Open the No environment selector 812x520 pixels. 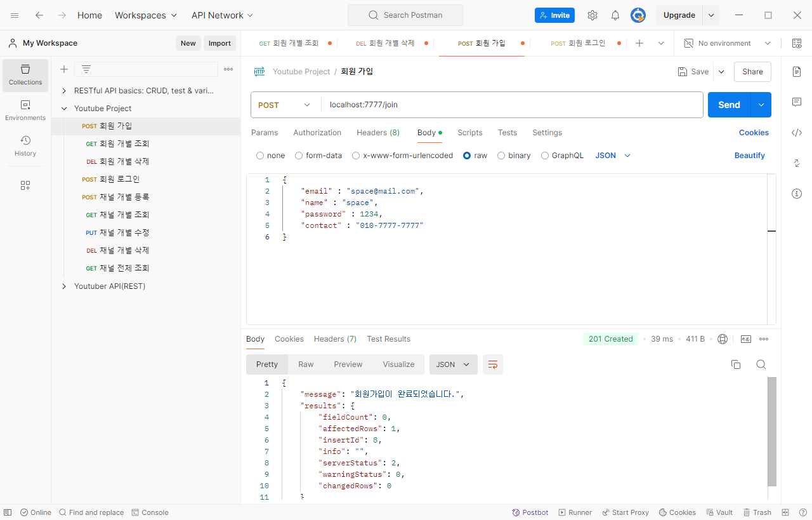tap(727, 43)
